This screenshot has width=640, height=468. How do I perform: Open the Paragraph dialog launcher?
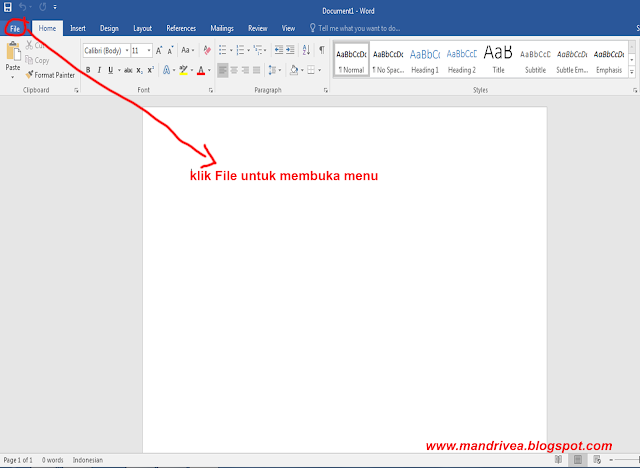pos(326,91)
